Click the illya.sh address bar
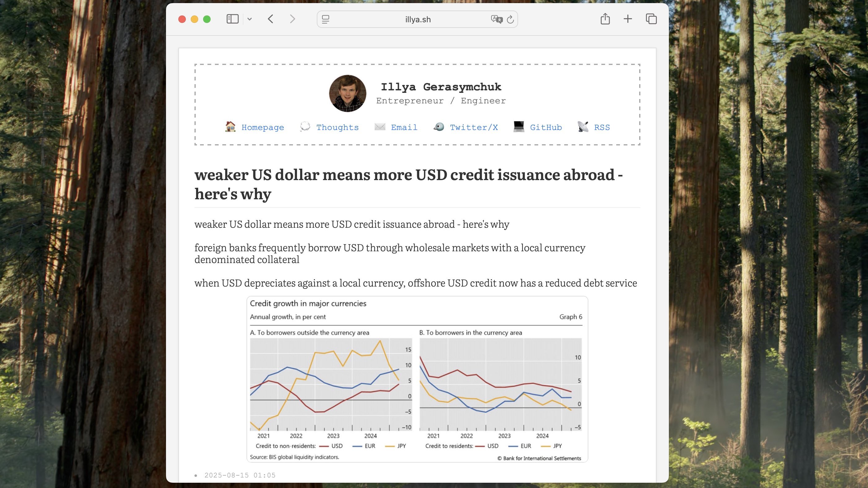The width and height of the screenshot is (868, 488). pos(417,19)
